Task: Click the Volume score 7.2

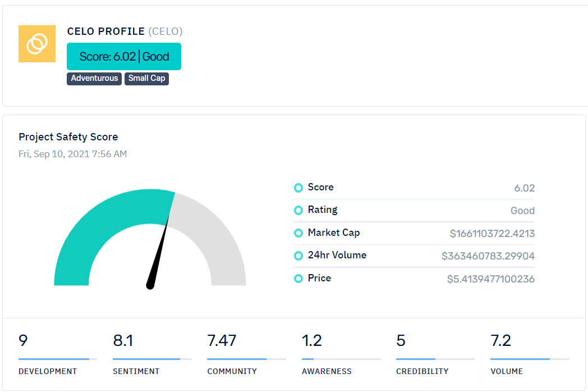Action: [500, 340]
